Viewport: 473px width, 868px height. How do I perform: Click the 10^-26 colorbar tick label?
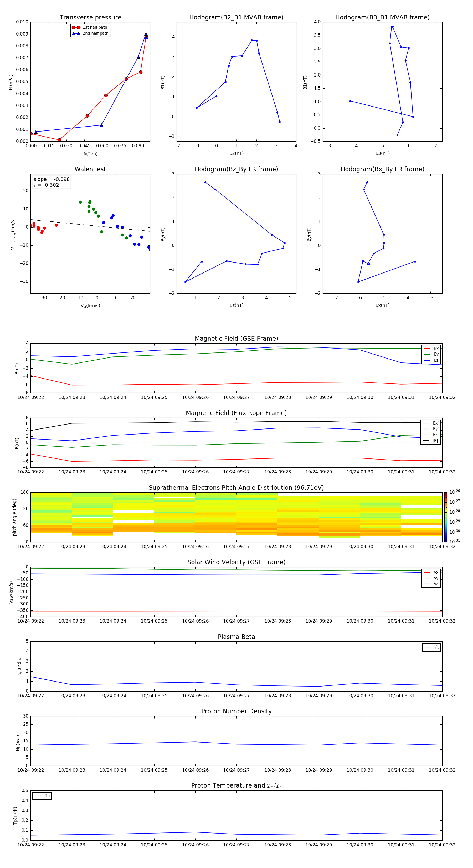[455, 492]
